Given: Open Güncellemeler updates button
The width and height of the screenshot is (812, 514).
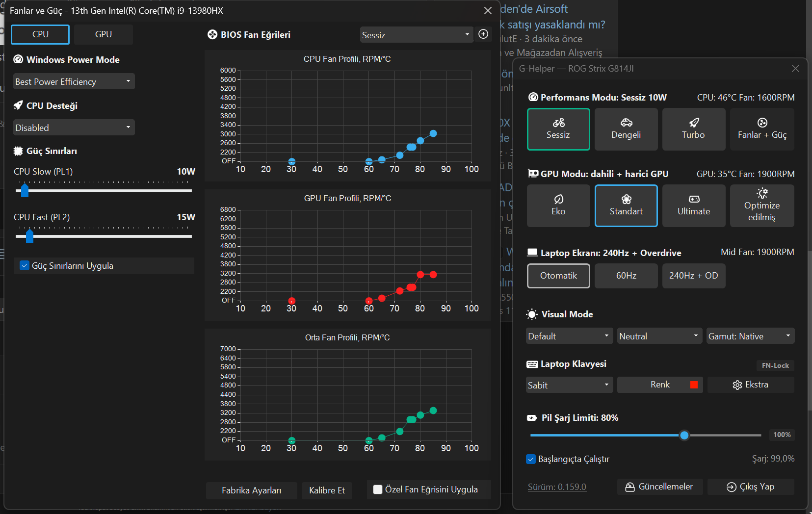Looking at the screenshot, I should point(660,487).
